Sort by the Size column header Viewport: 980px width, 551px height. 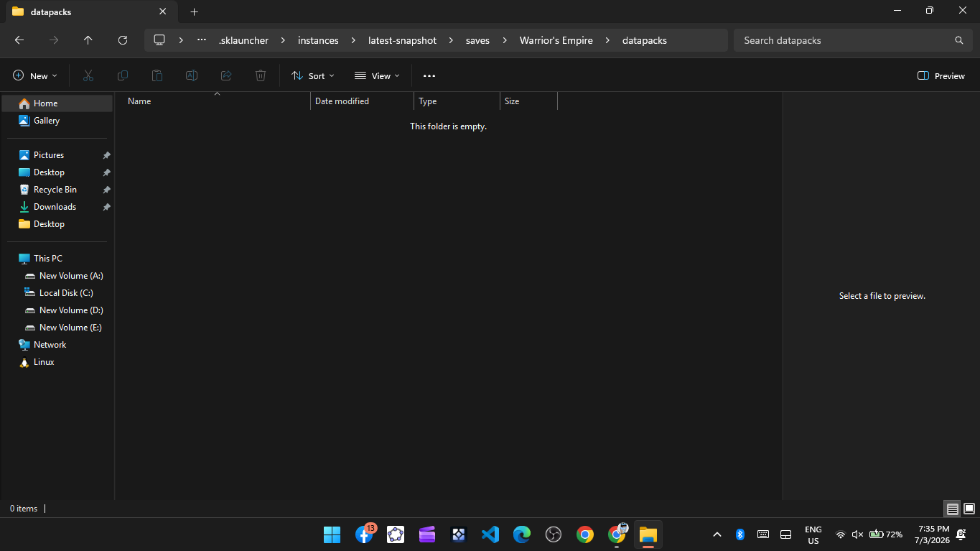[528, 101]
